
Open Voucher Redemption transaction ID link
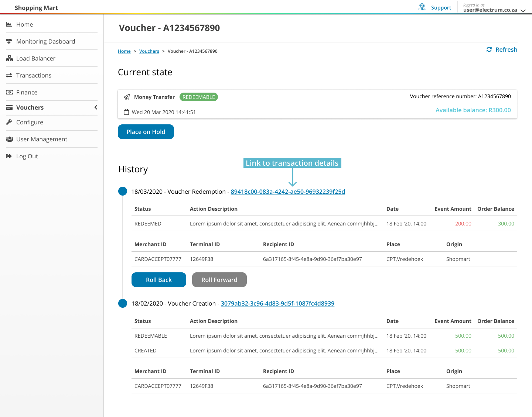[x=288, y=192]
